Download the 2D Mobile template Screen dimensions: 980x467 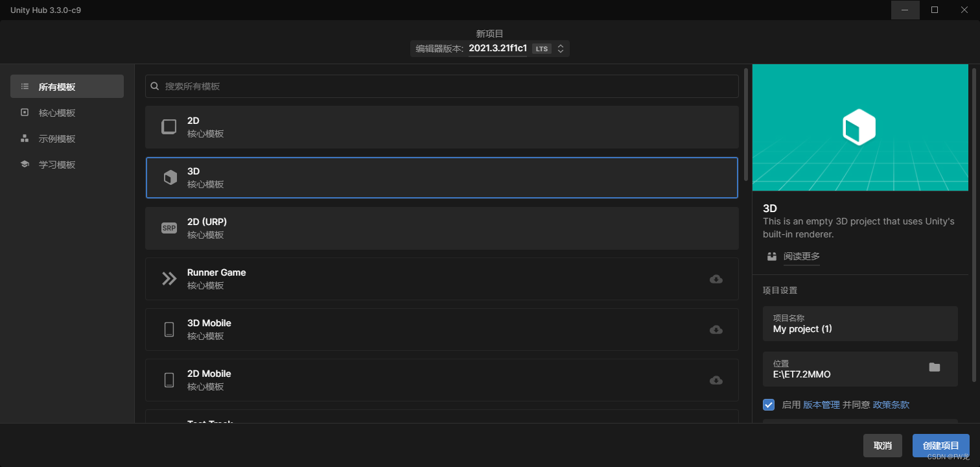716,380
